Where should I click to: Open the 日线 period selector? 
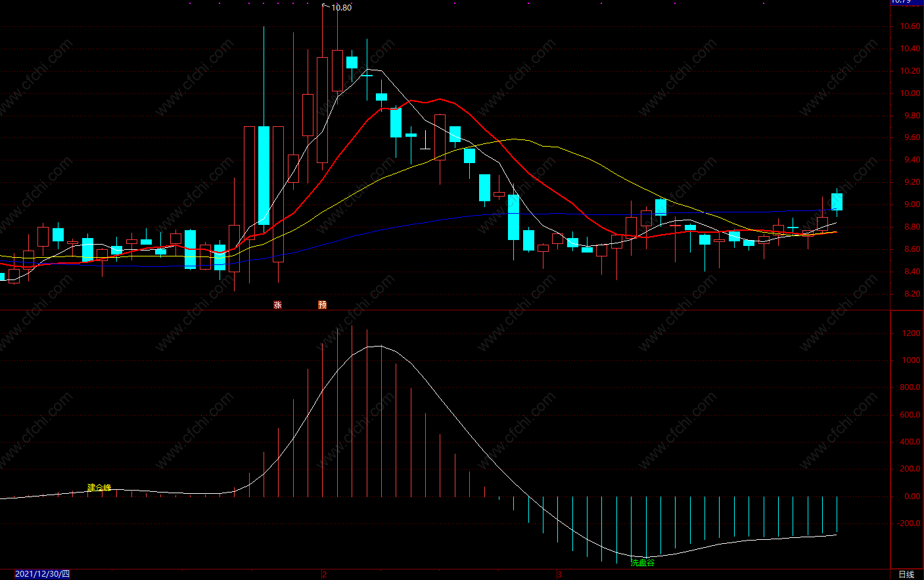click(907, 574)
